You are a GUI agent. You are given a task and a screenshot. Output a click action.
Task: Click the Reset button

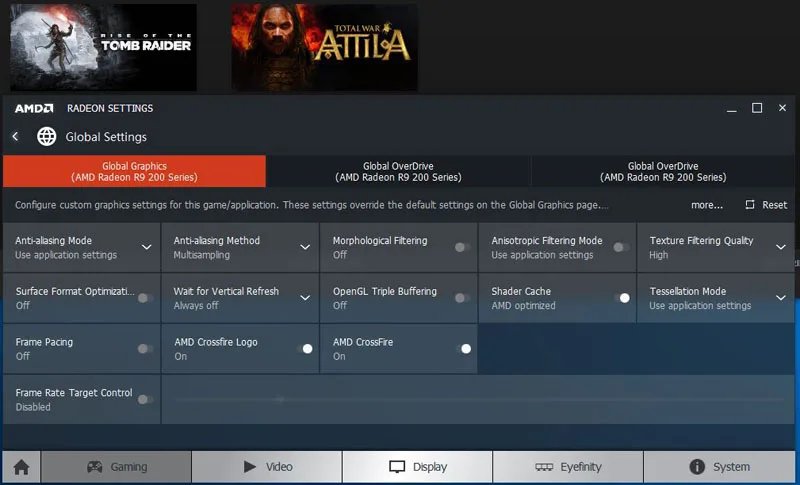pyautogui.click(x=766, y=205)
